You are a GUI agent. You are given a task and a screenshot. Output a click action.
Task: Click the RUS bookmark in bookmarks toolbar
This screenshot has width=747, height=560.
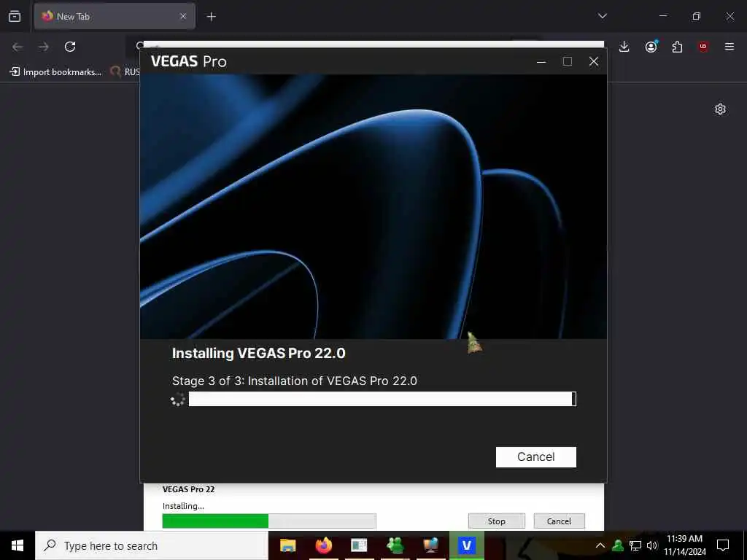125,72
